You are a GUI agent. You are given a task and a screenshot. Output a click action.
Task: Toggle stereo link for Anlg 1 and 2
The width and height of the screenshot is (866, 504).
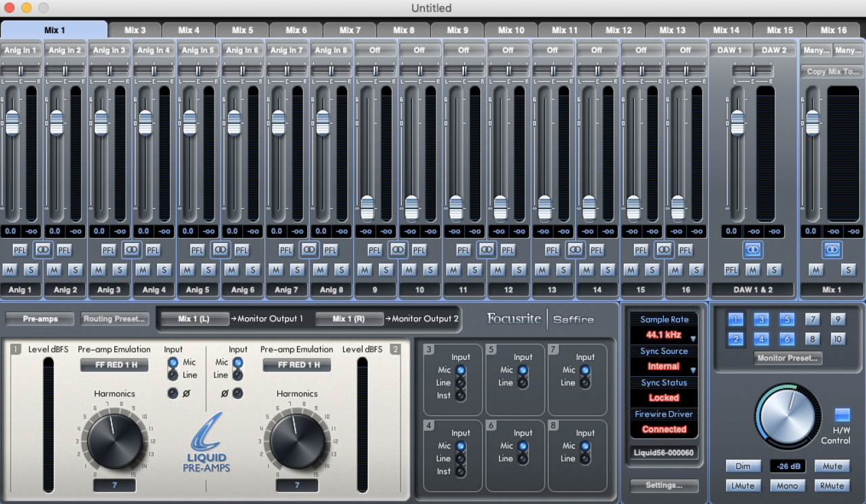point(43,250)
